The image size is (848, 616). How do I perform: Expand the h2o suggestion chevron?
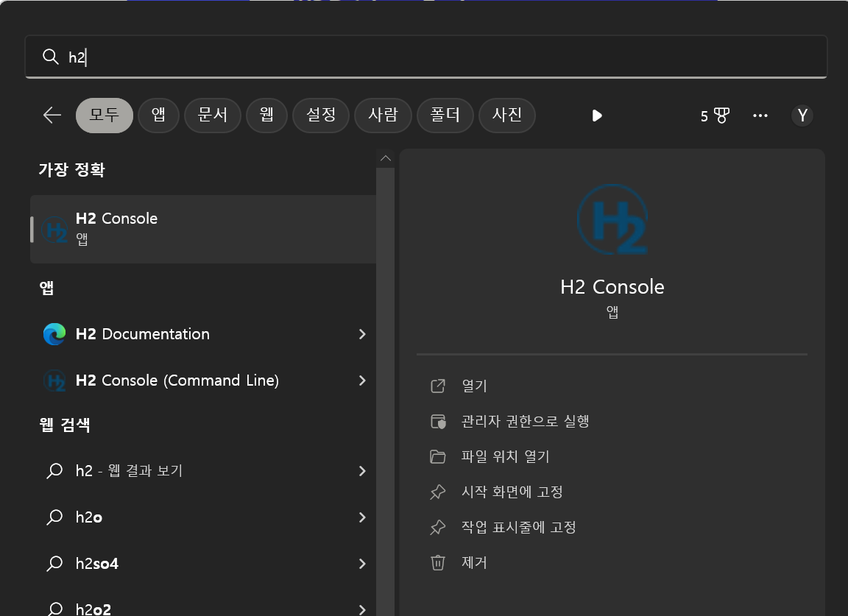[x=362, y=517]
